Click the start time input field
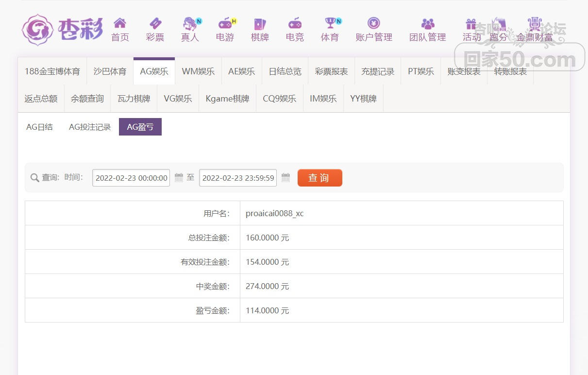 (x=131, y=178)
